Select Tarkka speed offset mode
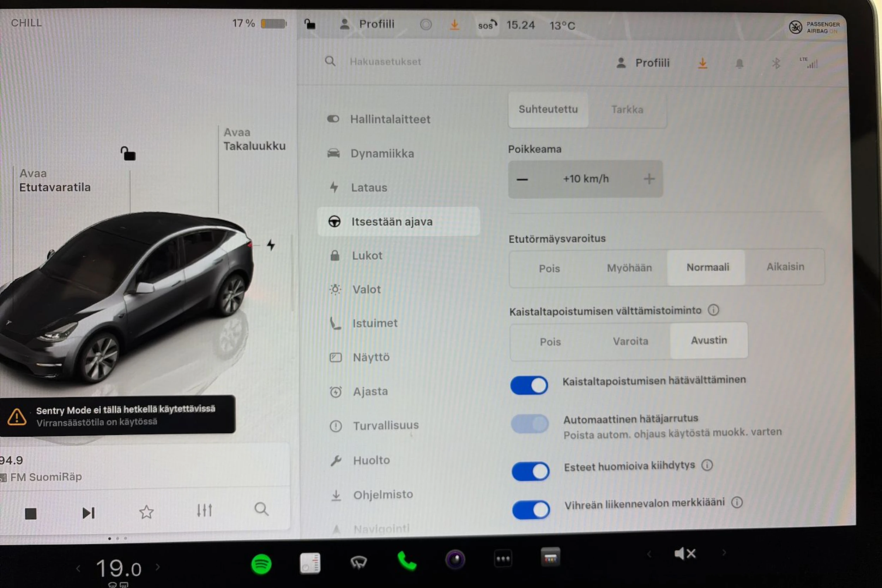This screenshot has width=882, height=588. (x=627, y=109)
